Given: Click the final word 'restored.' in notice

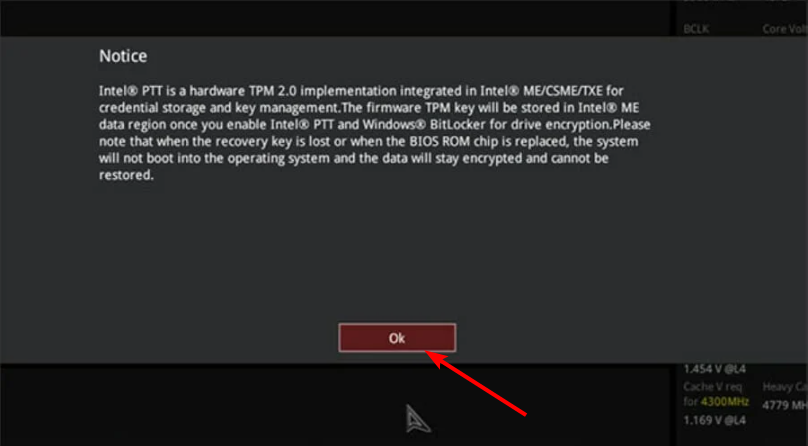Looking at the screenshot, I should (126, 175).
